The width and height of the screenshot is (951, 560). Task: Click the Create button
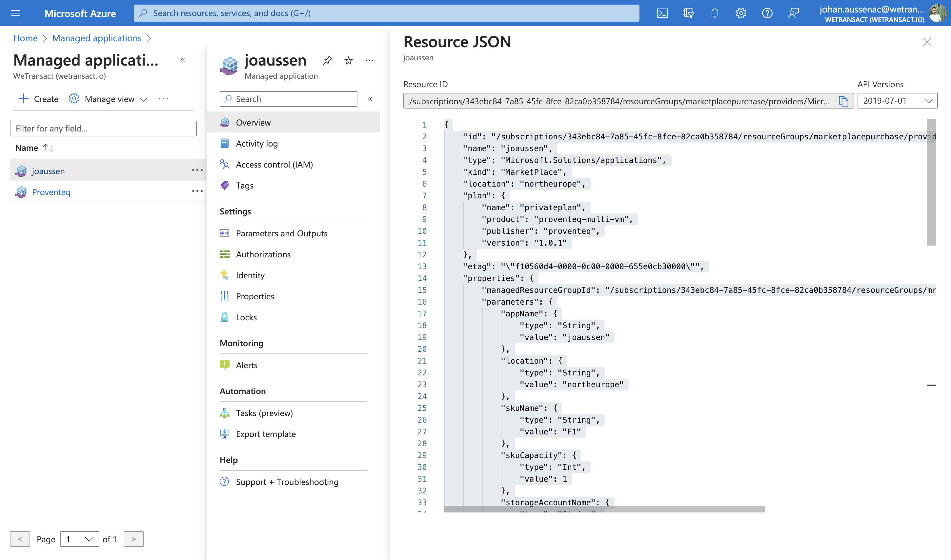click(x=38, y=99)
